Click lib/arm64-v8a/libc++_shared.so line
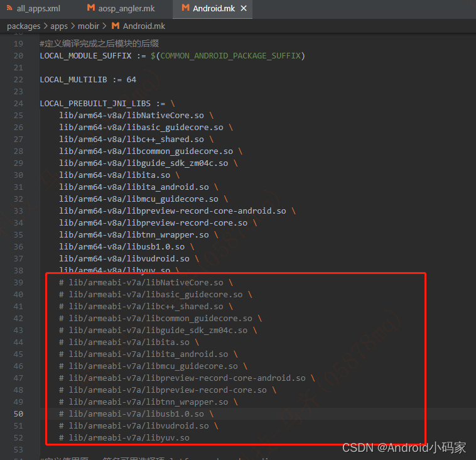 click(x=136, y=139)
